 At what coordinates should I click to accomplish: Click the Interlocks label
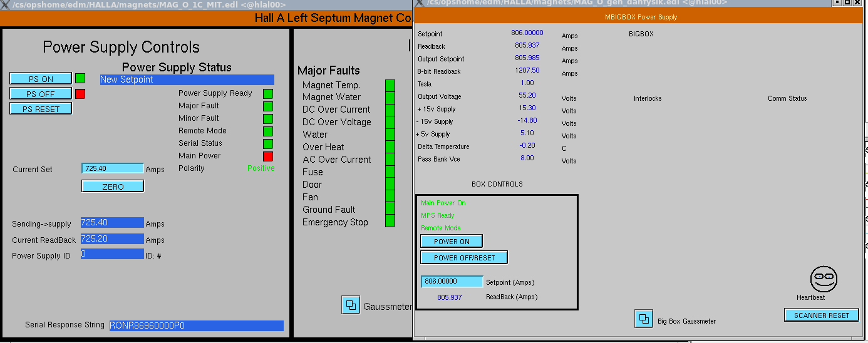click(648, 99)
